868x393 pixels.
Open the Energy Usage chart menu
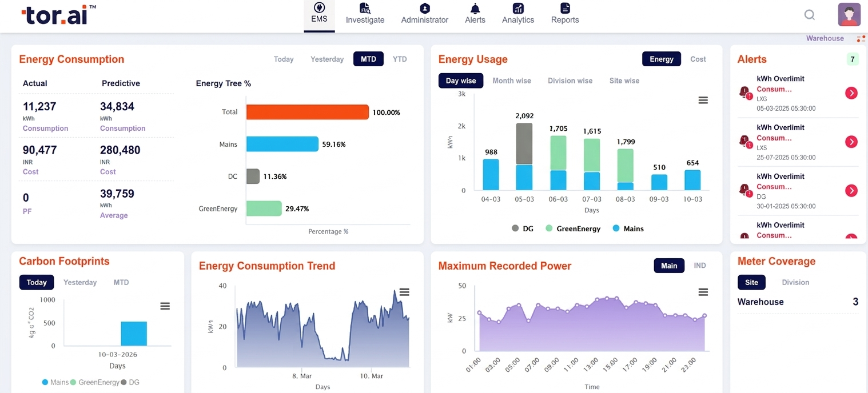[703, 100]
